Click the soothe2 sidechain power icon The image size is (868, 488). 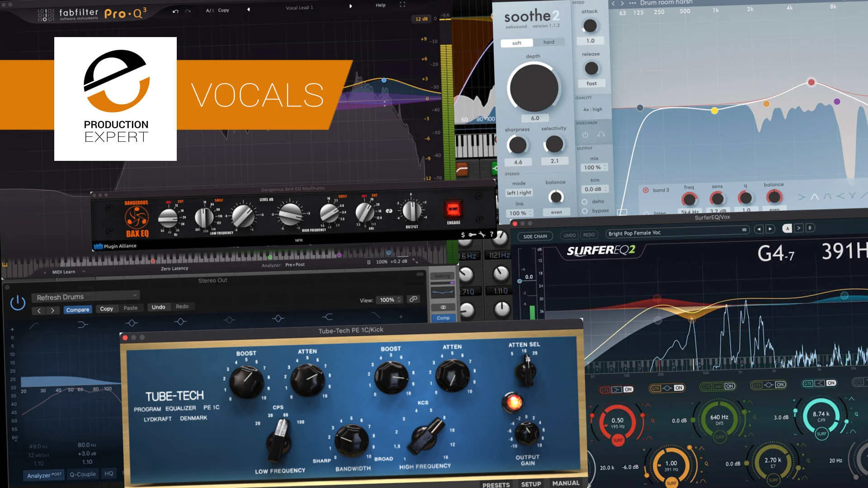585,135
